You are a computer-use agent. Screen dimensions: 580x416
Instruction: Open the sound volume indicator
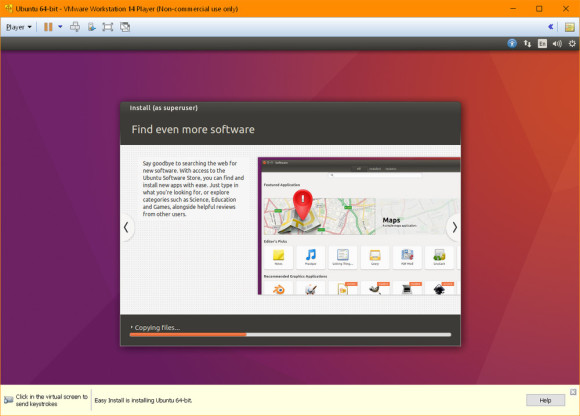(557, 44)
